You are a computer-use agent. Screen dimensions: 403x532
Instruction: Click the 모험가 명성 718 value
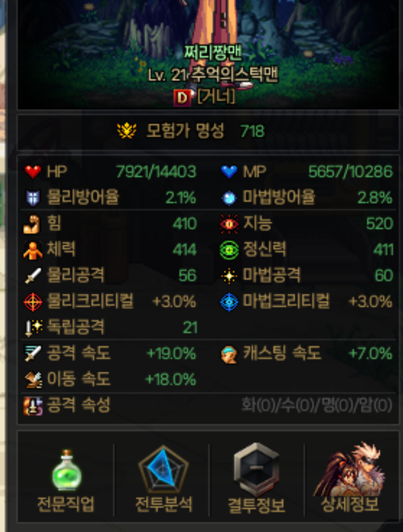(x=252, y=131)
